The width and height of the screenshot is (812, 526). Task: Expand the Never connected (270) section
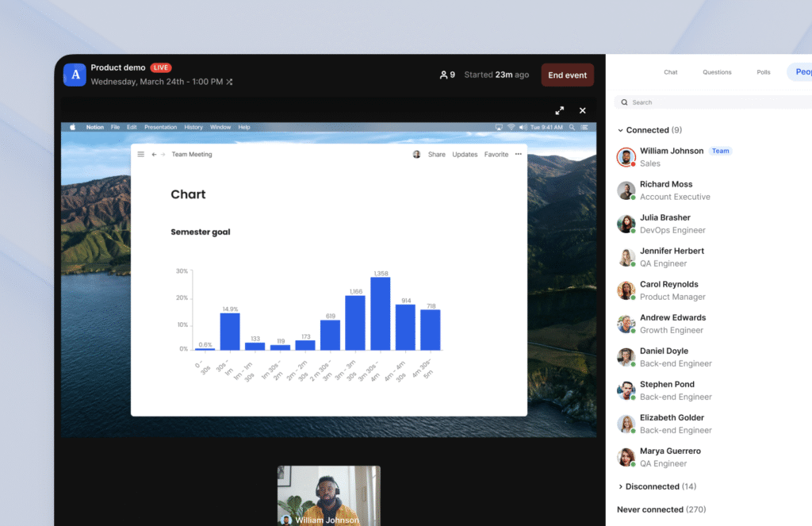tap(661, 509)
